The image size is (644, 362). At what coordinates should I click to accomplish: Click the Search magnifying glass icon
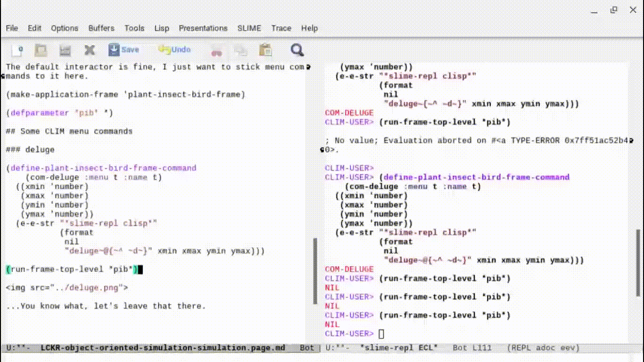point(297,50)
